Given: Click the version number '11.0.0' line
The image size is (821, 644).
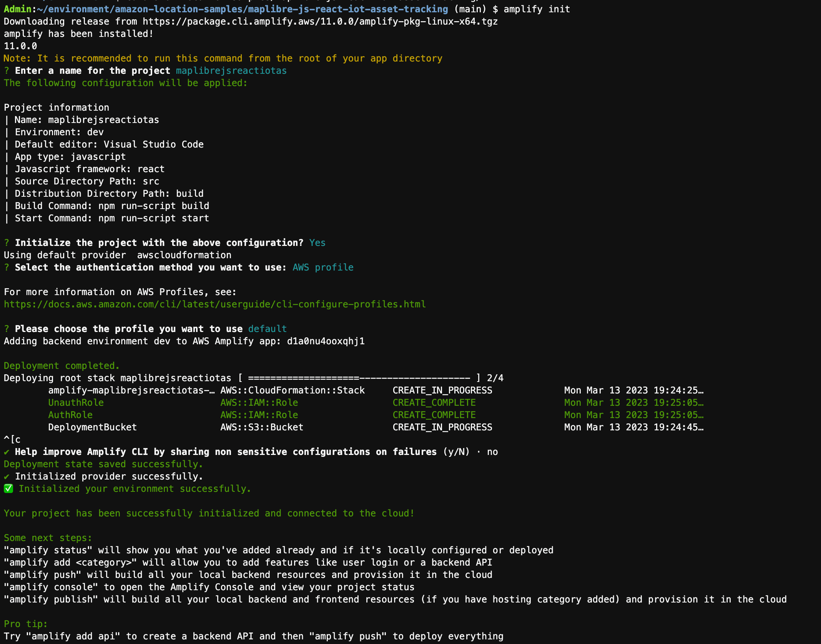Looking at the screenshot, I should [20, 46].
